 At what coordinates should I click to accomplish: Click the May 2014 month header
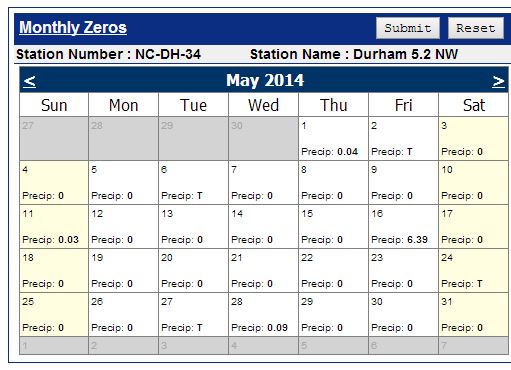coord(265,80)
